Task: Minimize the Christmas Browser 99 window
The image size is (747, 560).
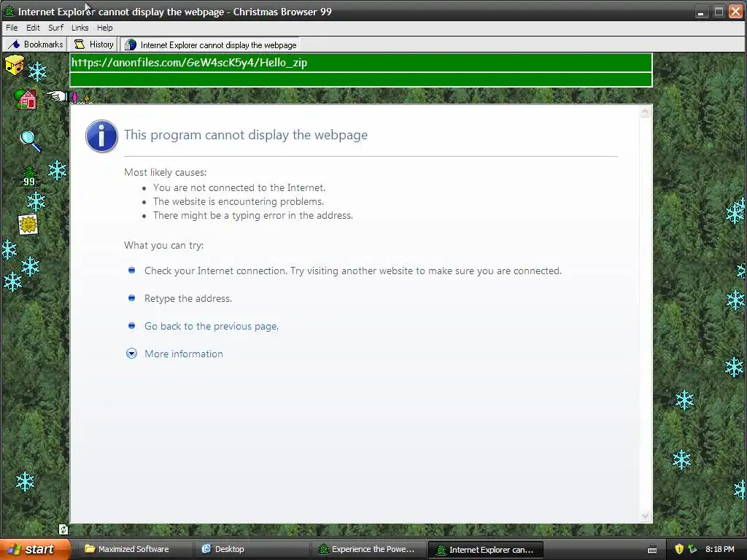Action: (x=700, y=12)
